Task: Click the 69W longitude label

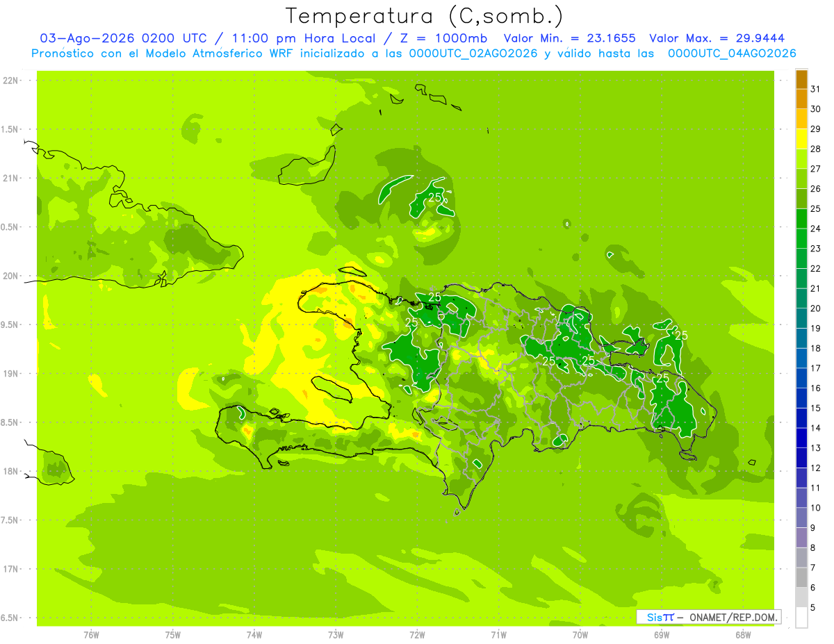Action: point(662,635)
